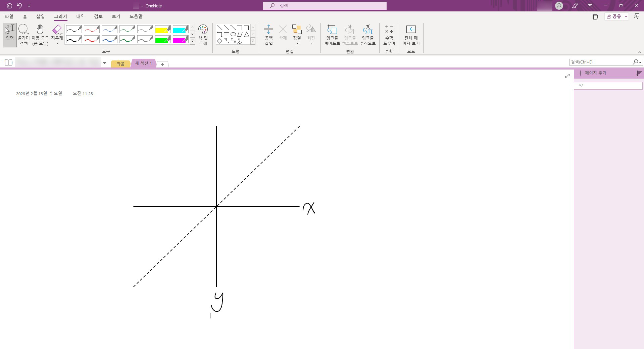Select the 3D XYZ axes shape
Viewport: 644px width, 349px height.
click(x=240, y=41)
